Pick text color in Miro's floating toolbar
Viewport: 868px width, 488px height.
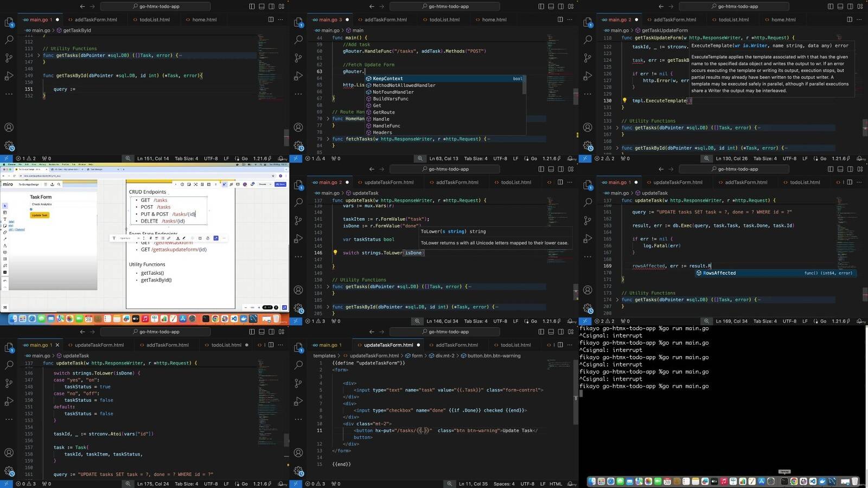pyautogui.click(x=178, y=238)
